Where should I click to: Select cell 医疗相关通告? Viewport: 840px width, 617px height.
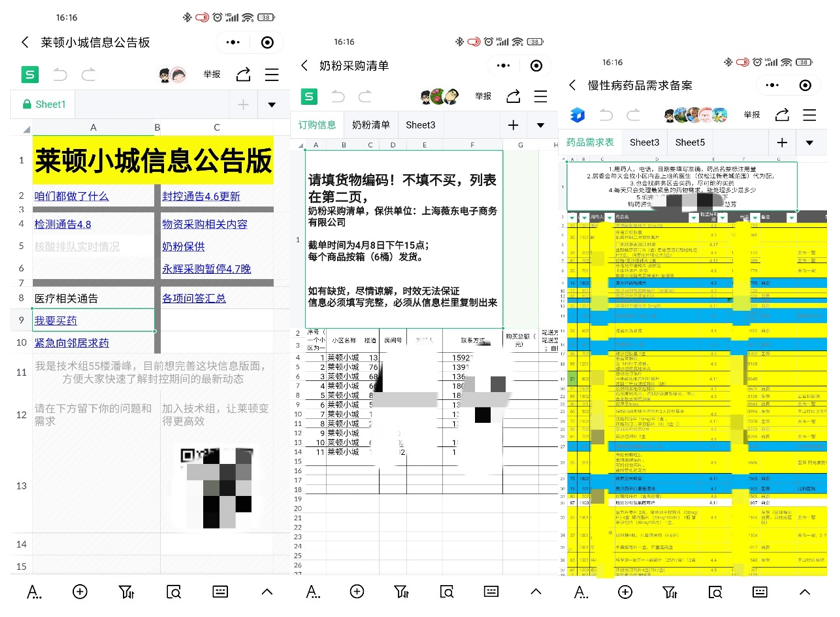[x=93, y=298]
